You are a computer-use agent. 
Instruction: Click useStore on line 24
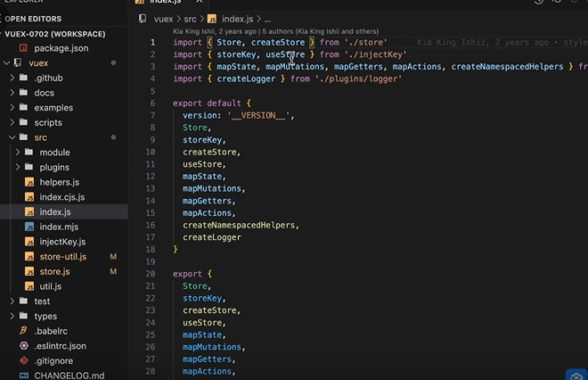tap(202, 323)
